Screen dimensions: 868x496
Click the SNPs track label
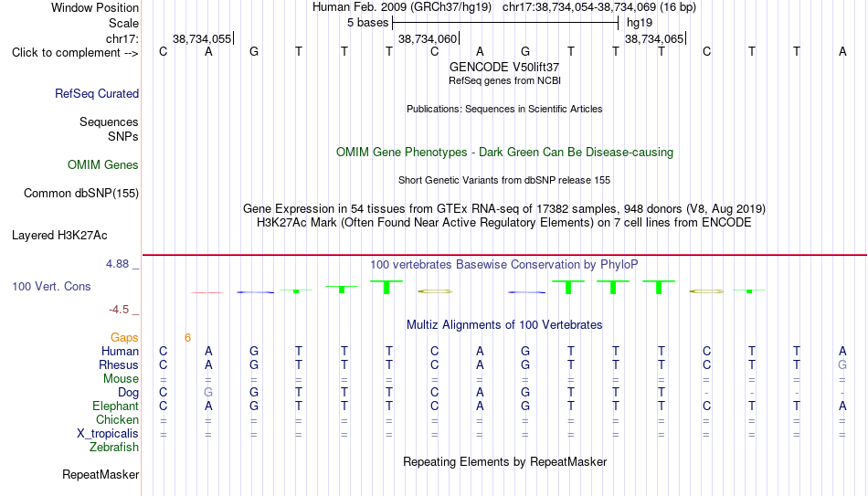(x=123, y=136)
